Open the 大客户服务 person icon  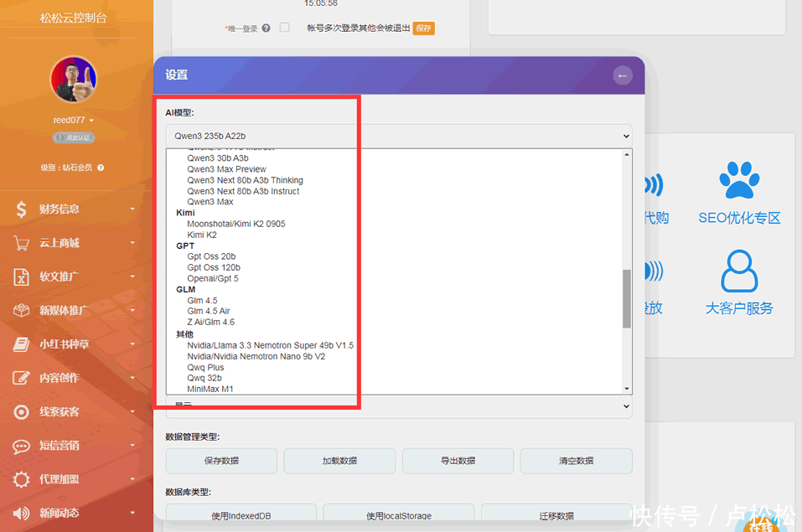[738, 271]
